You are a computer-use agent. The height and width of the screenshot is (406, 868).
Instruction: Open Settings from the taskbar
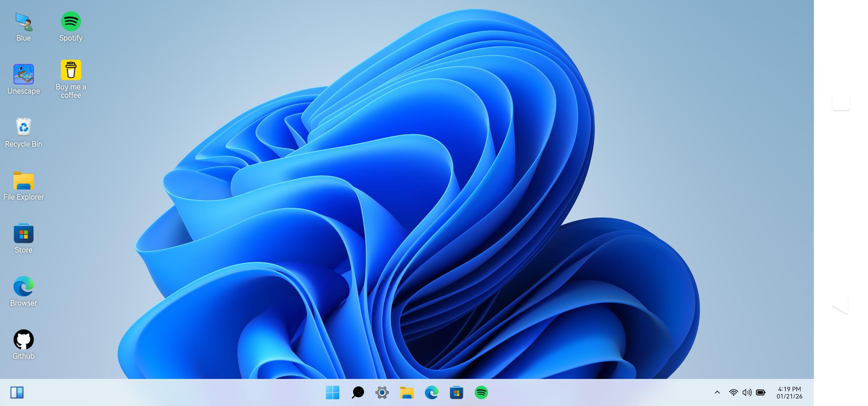[382, 392]
